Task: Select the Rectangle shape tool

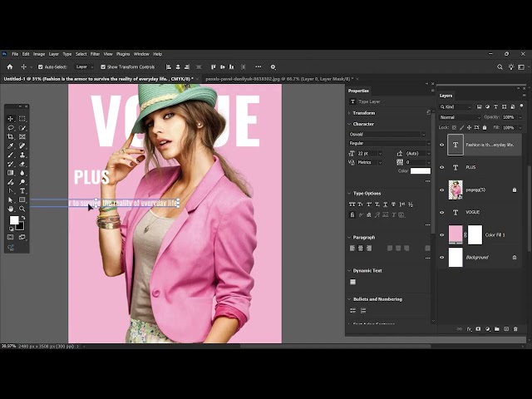Action: tap(22, 199)
